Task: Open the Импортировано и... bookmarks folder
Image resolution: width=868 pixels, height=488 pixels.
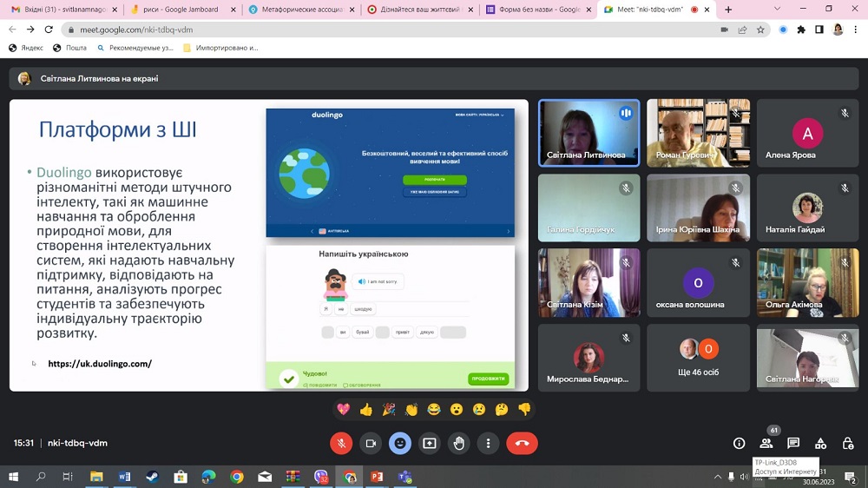Action: pos(220,48)
